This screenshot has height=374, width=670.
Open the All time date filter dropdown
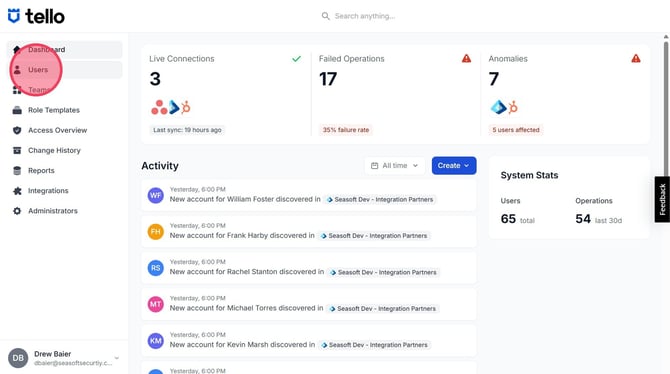[x=394, y=165]
